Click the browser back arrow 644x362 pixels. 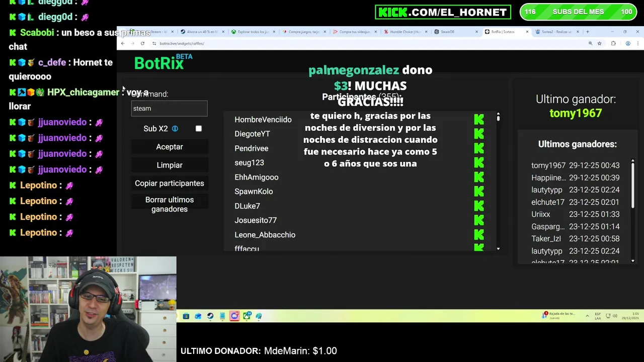123,44
